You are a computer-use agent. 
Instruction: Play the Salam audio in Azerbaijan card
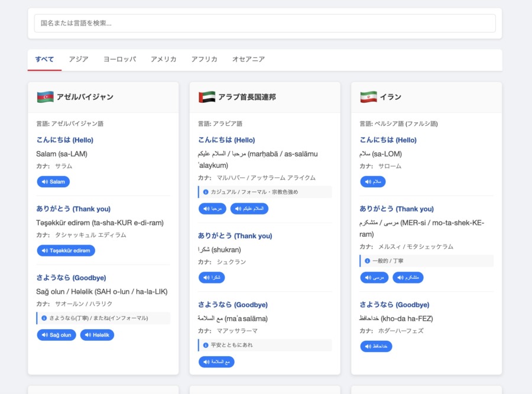tap(53, 182)
